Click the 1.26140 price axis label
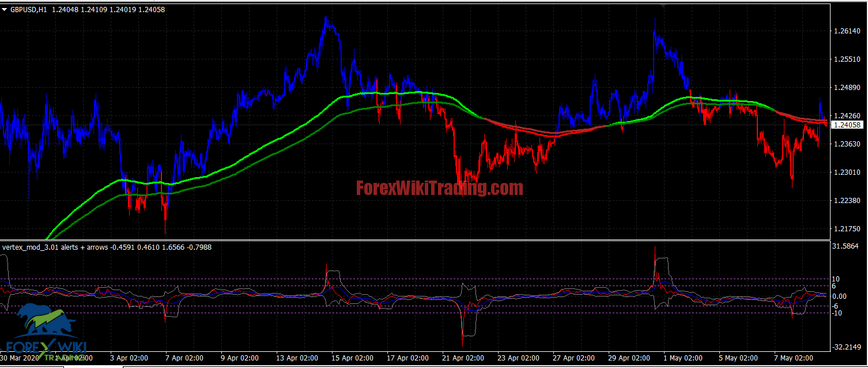 847,31
